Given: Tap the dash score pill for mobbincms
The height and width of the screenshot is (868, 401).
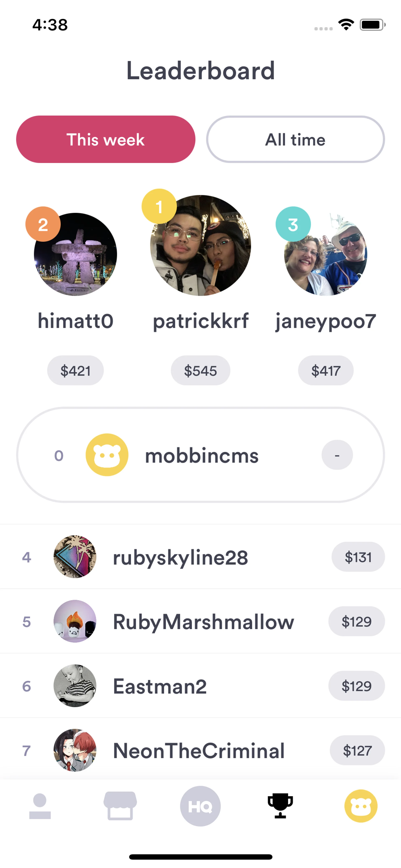Looking at the screenshot, I should 337,455.
